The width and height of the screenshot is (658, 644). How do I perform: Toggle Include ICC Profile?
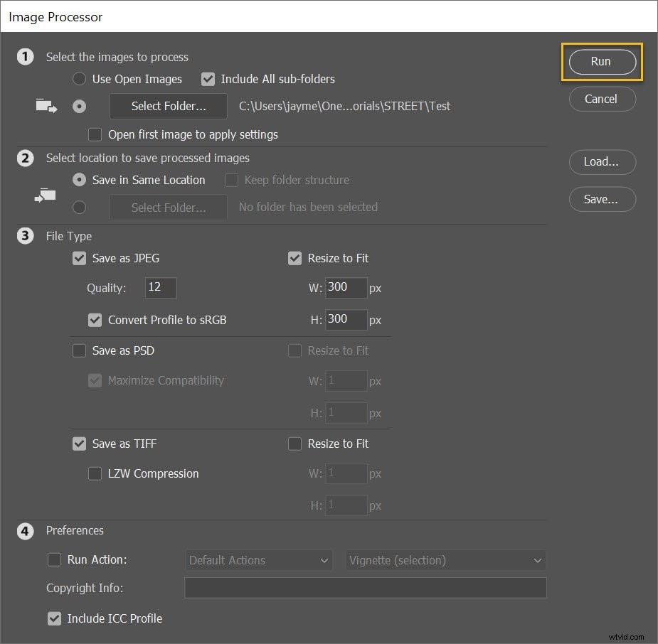click(x=55, y=618)
